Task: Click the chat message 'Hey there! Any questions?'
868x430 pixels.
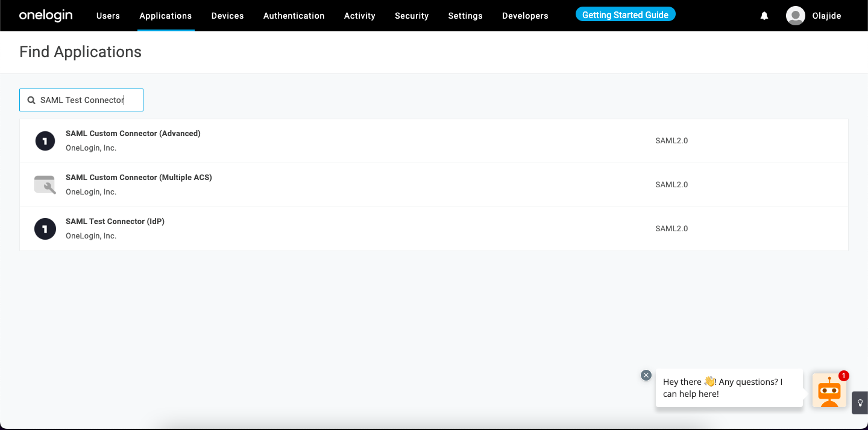Action: tap(729, 388)
